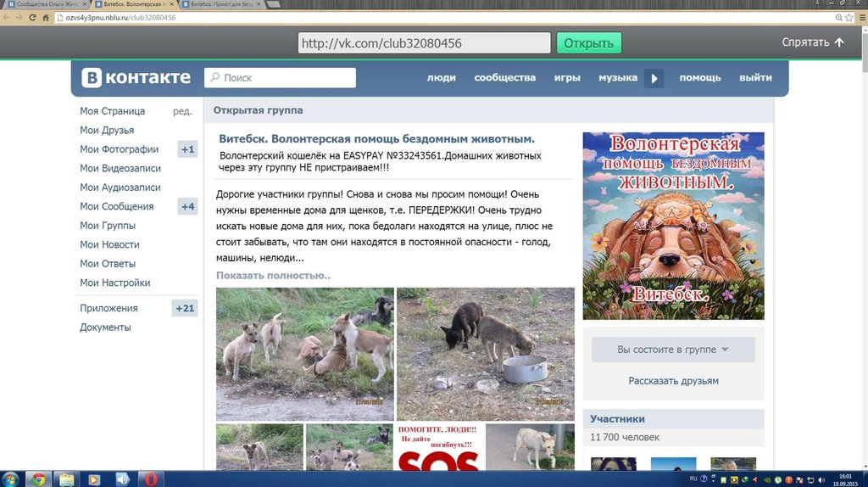Open media player from the taskbar
This screenshot has width=868, height=487.
pyautogui.click(x=94, y=479)
